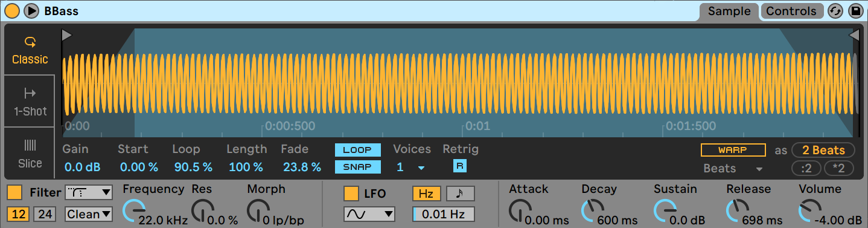Set LFO rate mode to Hz
The width and height of the screenshot is (868, 228).
coord(427,194)
